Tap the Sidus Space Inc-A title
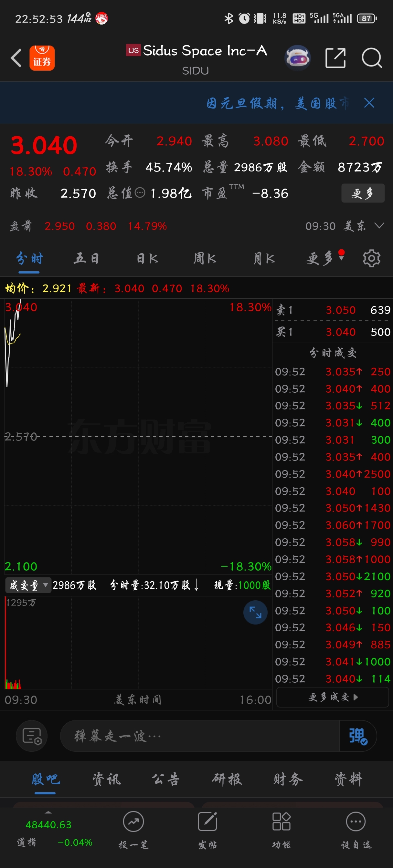The height and width of the screenshot is (868, 393). click(205, 51)
